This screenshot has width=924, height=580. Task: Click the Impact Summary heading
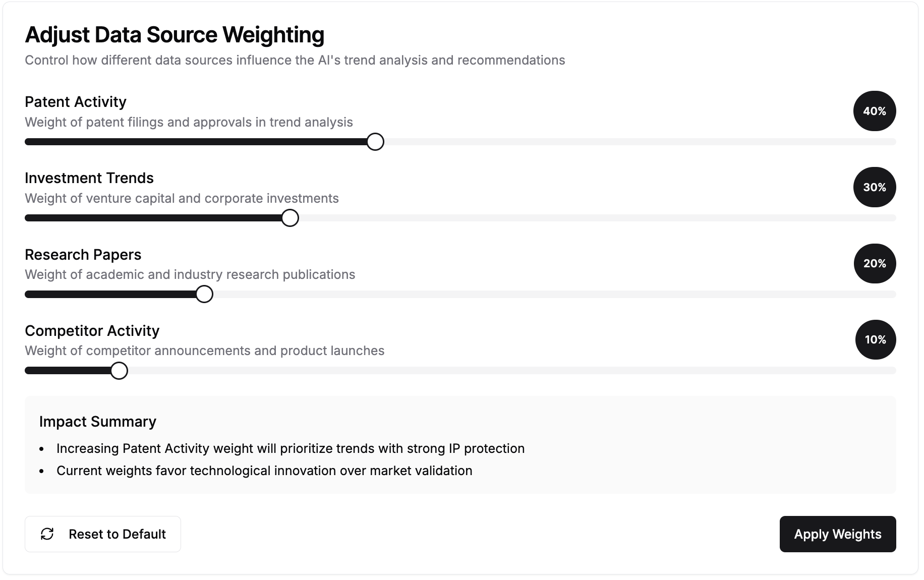pyautogui.click(x=98, y=422)
